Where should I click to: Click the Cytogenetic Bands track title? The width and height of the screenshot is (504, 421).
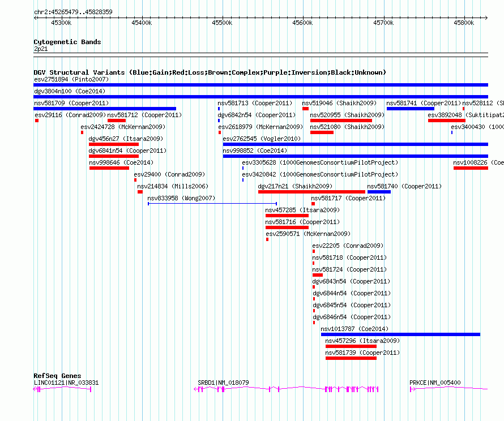pos(67,42)
